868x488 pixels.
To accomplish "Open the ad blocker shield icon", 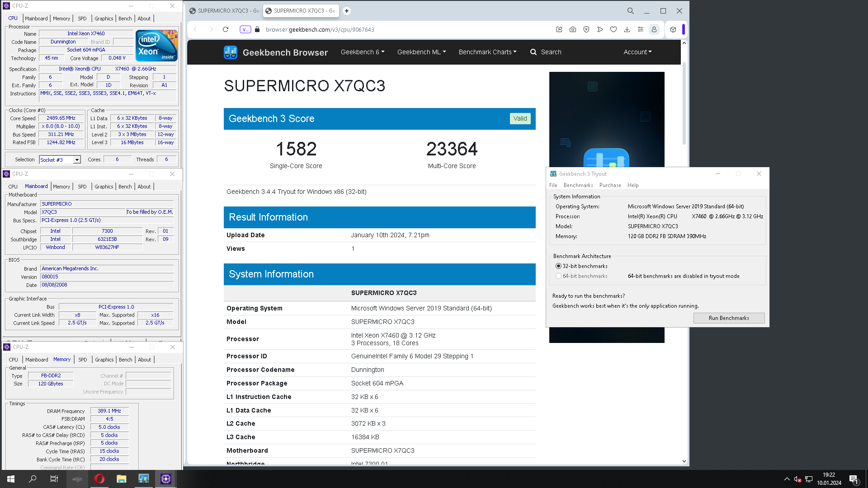I will (x=586, y=29).
